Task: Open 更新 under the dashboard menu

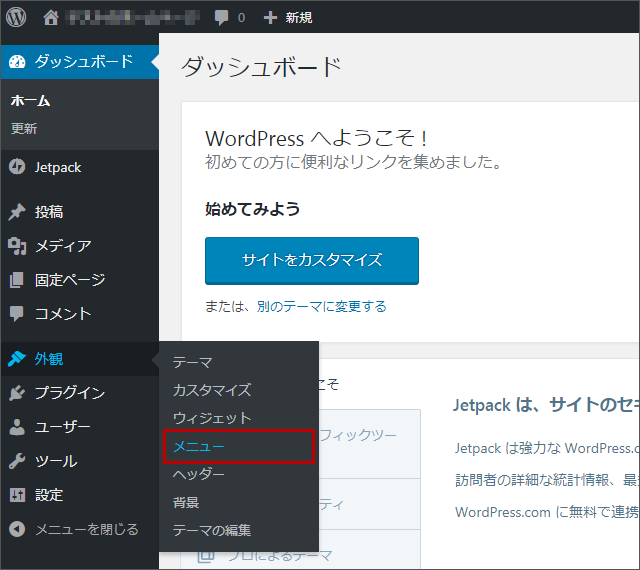Action: click(24, 129)
